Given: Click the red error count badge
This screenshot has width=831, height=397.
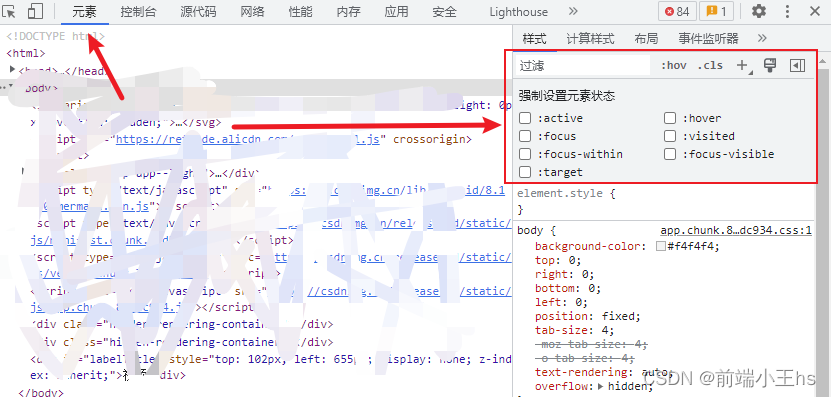Looking at the screenshot, I should click(677, 11).
